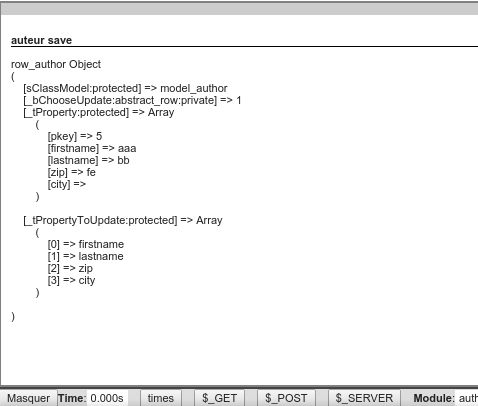Image resolution: width=478 pixels, height=406 pixels.
Task: Click the [3] => city entry
Action: (x=71, y=280)
